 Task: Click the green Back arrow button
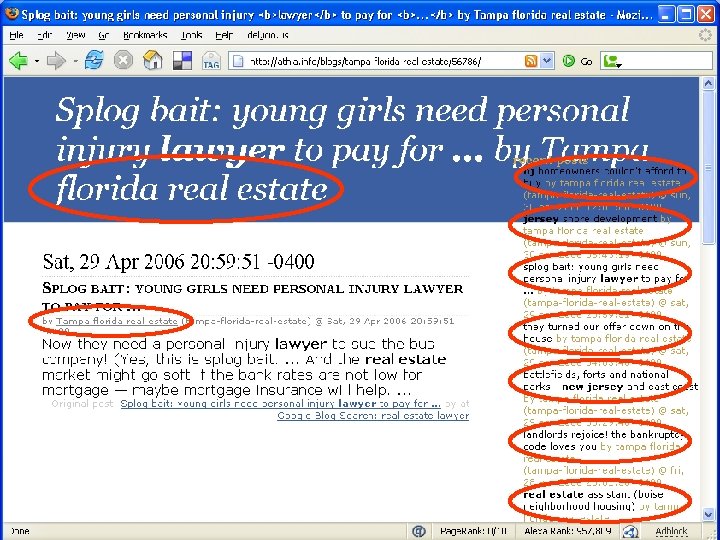coord(19,60)
